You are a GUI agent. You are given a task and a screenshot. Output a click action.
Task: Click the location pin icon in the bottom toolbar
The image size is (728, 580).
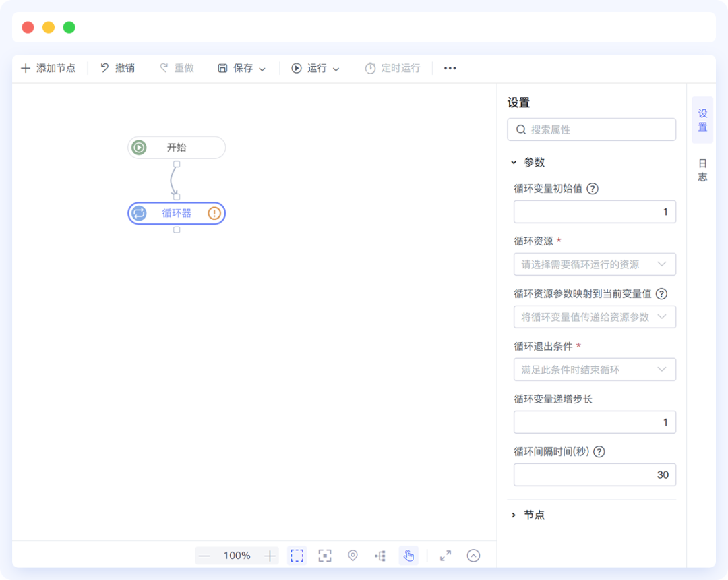[352, 556]
